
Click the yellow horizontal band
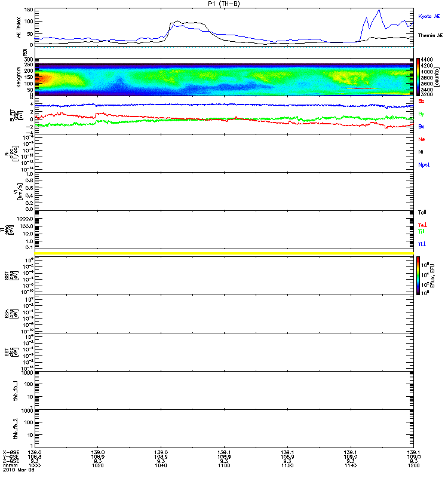click(x=224, y=254)
